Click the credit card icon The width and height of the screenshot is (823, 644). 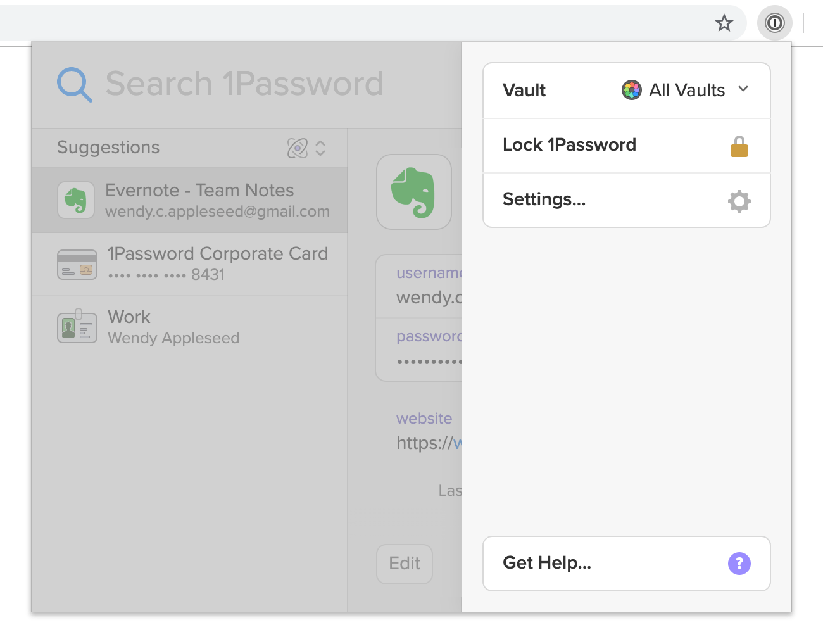[77, 265]
